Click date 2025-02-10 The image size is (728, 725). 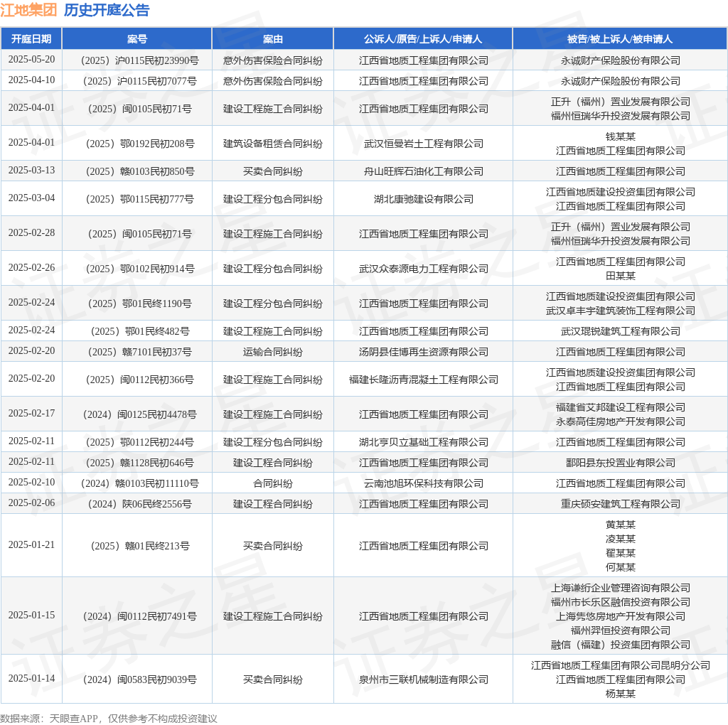tap(31, 482)
